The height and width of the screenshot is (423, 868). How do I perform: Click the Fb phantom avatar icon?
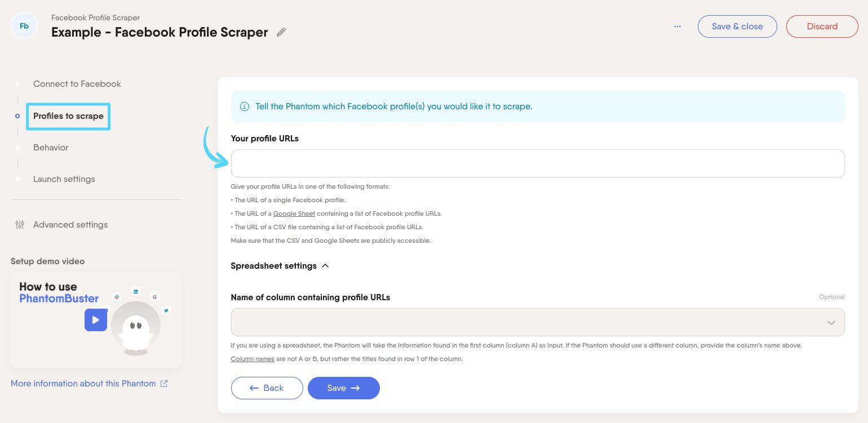pyautogui.click(x=24, y=26)
